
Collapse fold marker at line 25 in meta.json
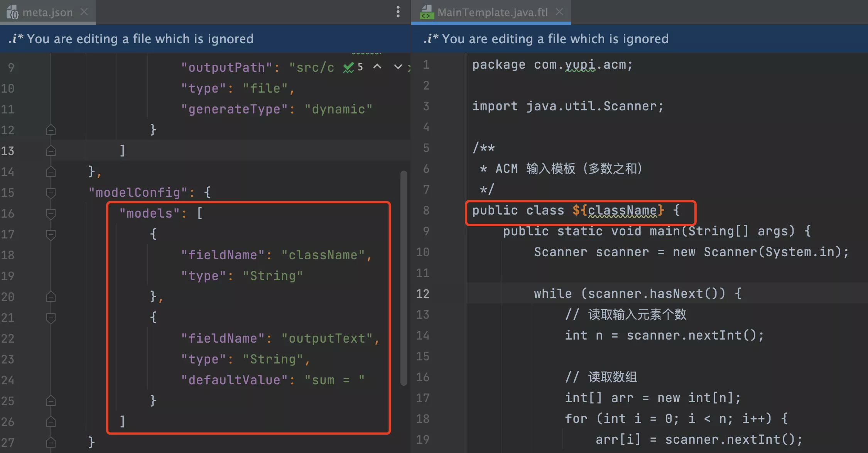click(51, 401)
